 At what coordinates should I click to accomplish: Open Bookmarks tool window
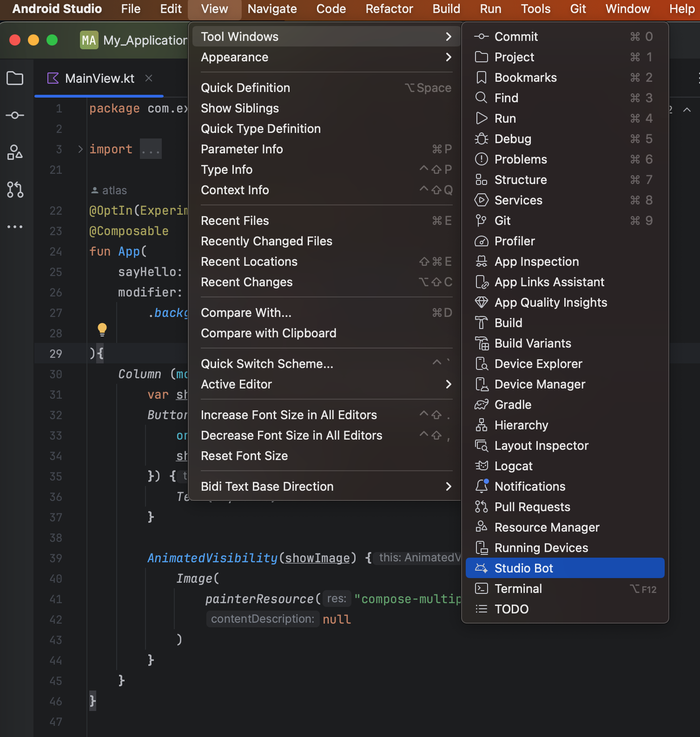tap(565, 77)
